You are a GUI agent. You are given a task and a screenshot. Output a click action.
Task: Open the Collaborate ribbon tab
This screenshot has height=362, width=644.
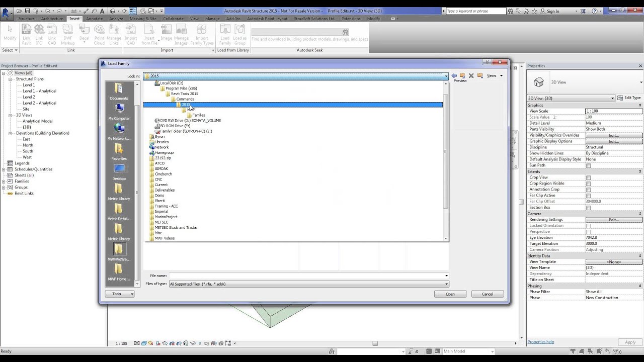point(173,19)
